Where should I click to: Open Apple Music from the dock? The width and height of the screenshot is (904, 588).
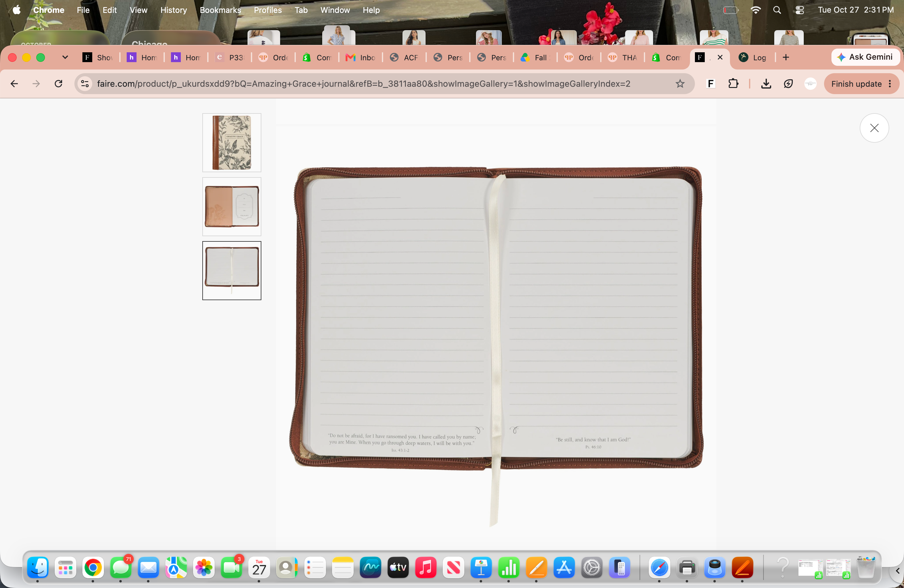tap(426, 567)
